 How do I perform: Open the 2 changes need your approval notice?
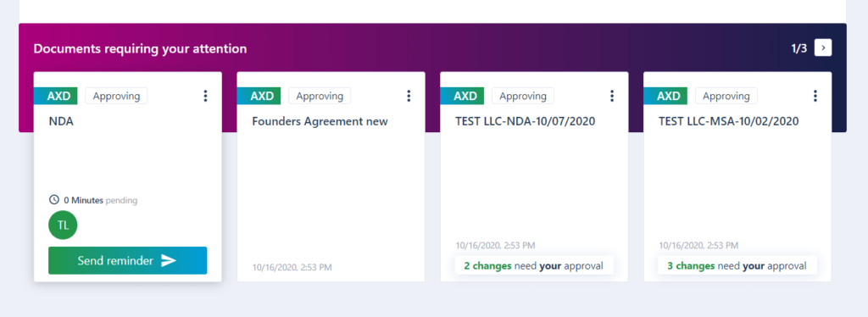(x=534, y=265)
